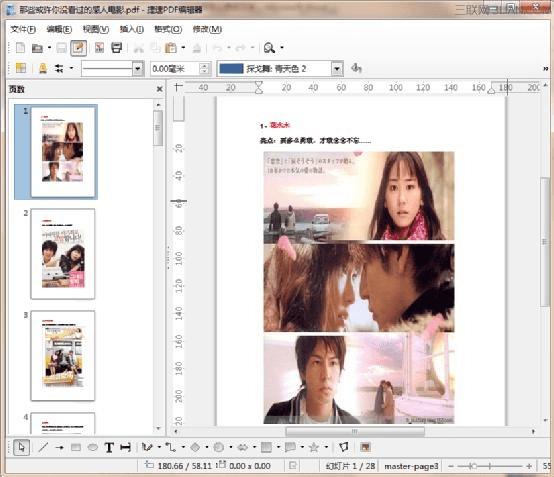The image size is (554, 477).
Task: Choose the Basic shapes diamond tool
Action: pos(195,447)
